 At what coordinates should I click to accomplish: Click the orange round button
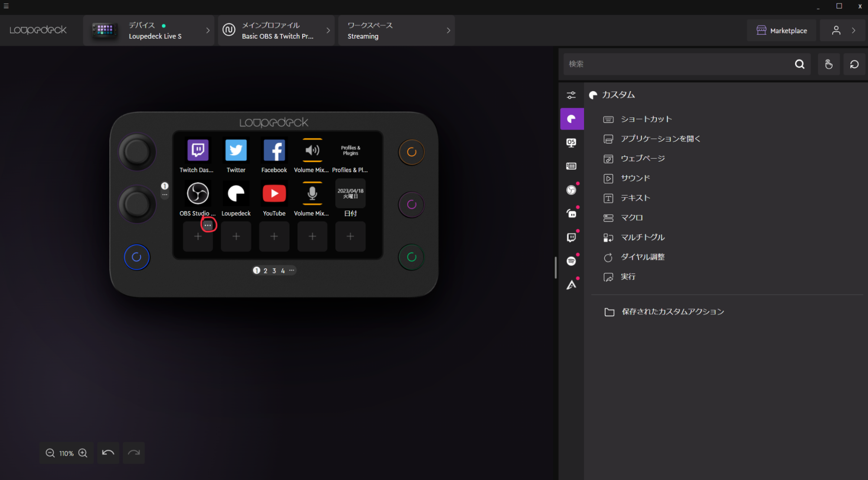pyautogui.click(x=411, y=152)
